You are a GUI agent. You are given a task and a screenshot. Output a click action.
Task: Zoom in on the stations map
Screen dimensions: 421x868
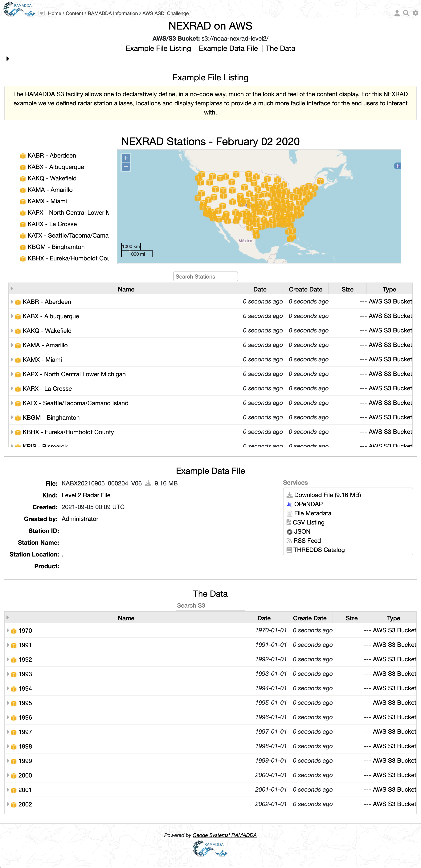126,158
